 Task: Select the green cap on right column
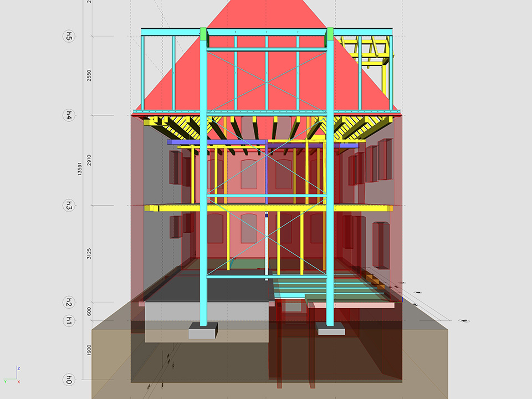[330, 35]
